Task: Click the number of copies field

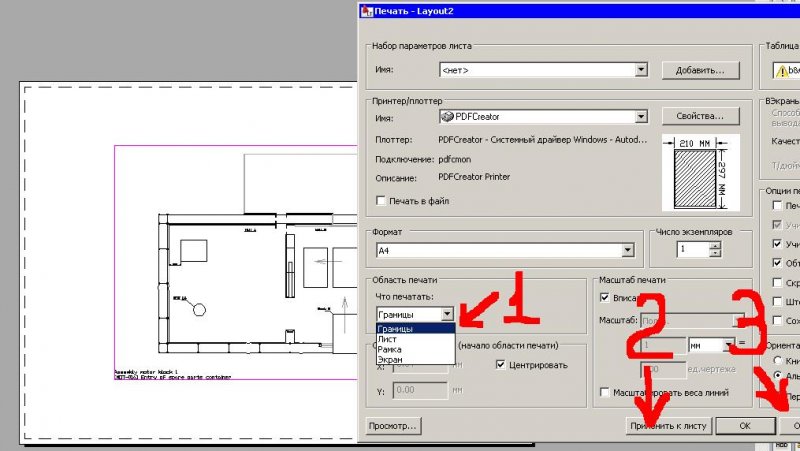Action: tap(693, 249)
